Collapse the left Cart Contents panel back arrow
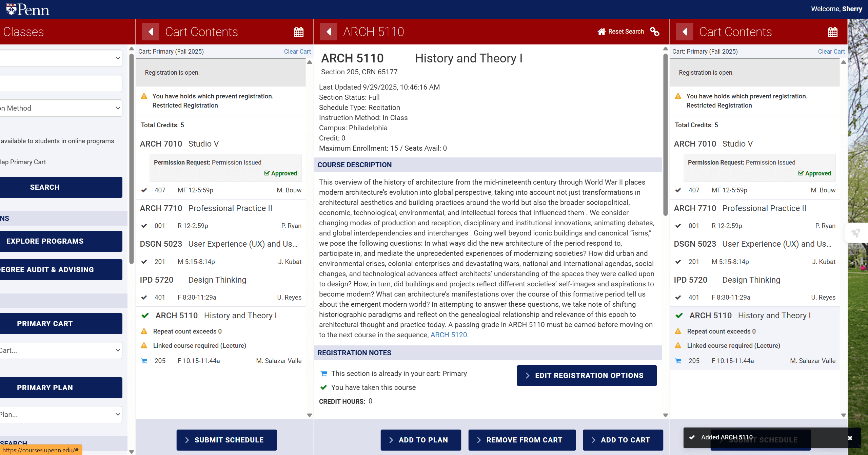The image size is (868, 455). point(151,32)
